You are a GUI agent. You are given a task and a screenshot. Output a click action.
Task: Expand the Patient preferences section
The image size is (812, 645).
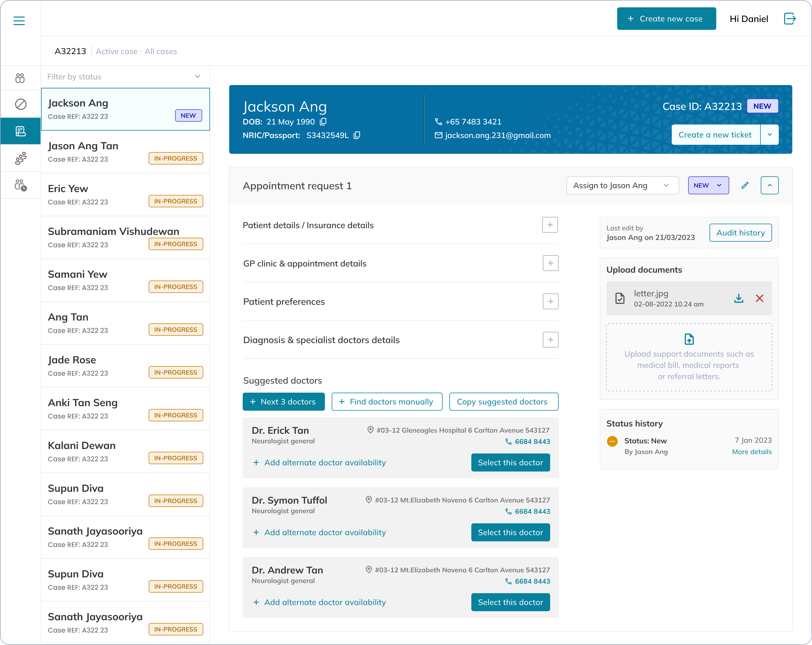point(550,301)
